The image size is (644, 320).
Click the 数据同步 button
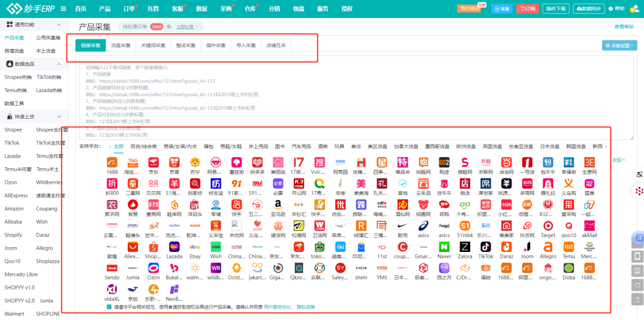click(589, 8)
